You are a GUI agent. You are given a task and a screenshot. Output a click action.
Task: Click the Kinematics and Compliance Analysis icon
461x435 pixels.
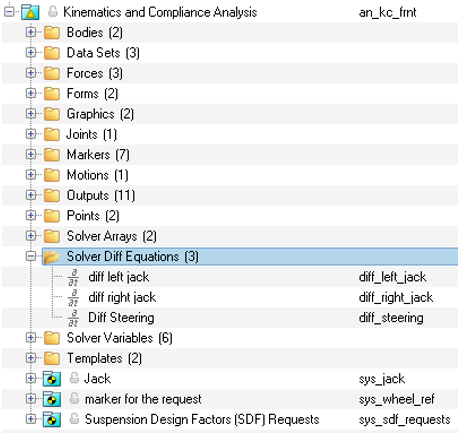click(x=30, y=12)
